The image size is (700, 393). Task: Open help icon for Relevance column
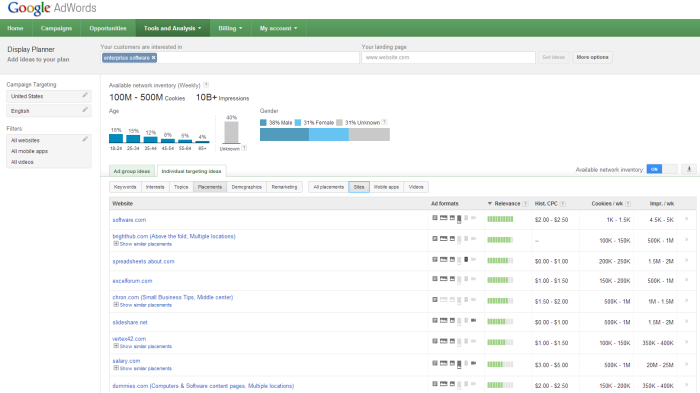click(525, 204)
